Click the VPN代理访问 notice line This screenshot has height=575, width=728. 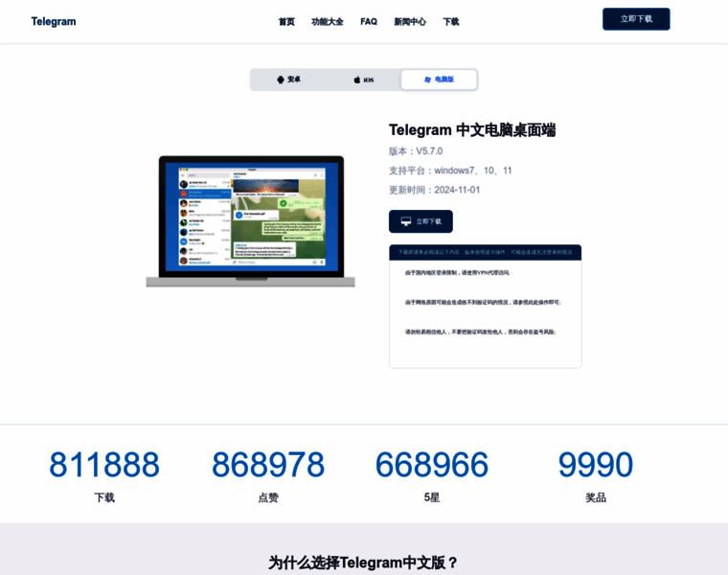(x=457, y=272)
